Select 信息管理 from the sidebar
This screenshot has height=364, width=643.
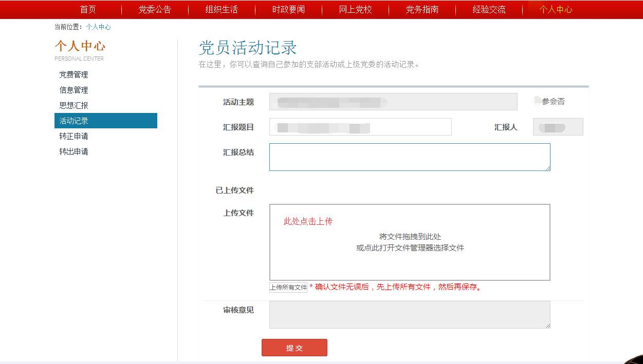click(x=74, y=90)
